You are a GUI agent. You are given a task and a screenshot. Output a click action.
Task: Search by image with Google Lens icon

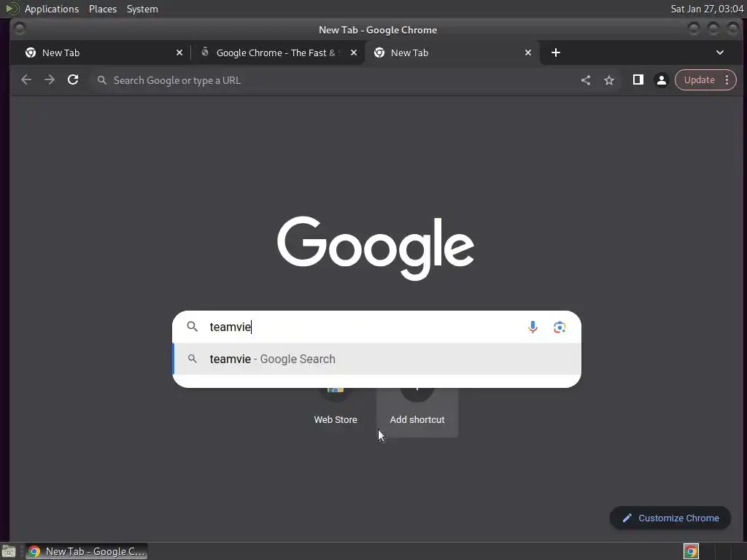pos(560,327)
